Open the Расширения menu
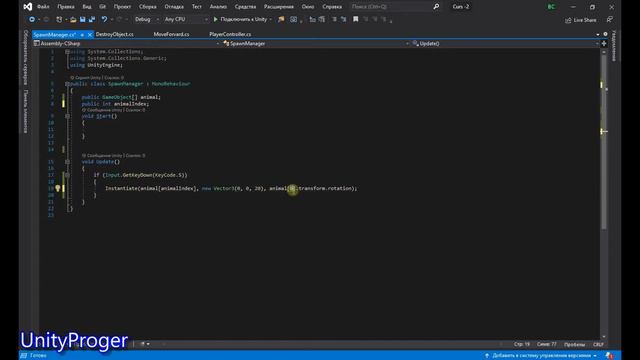 (279, 7)
